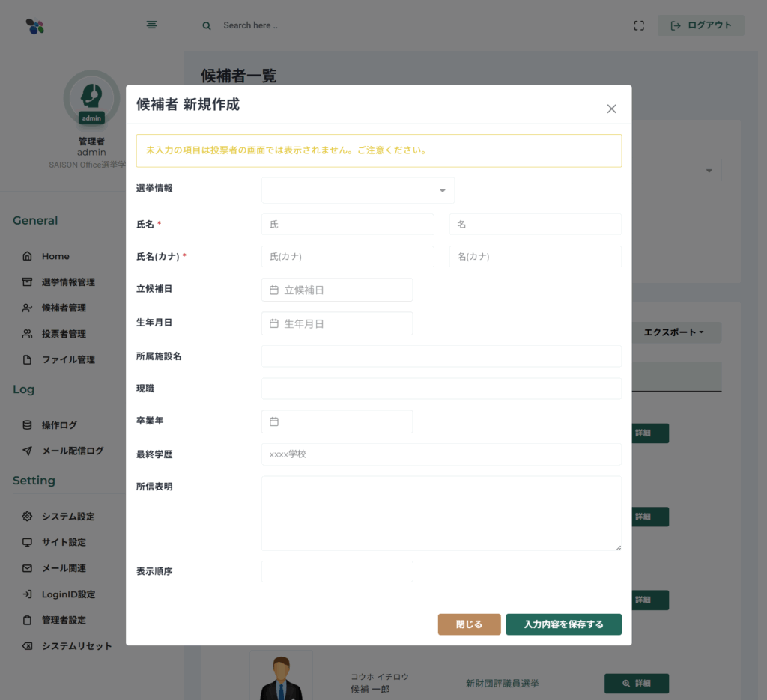The width and height of the screenshot is (767, 700).
Task: Click the 投票者管理 users icon
Action: point(28,334)
